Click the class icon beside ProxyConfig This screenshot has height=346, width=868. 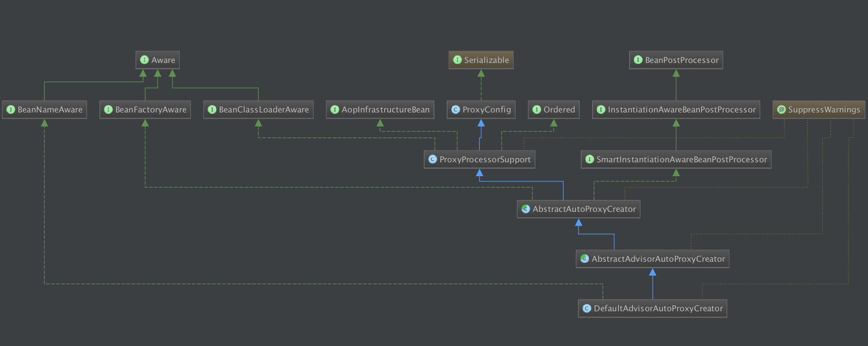pos(456,110)
